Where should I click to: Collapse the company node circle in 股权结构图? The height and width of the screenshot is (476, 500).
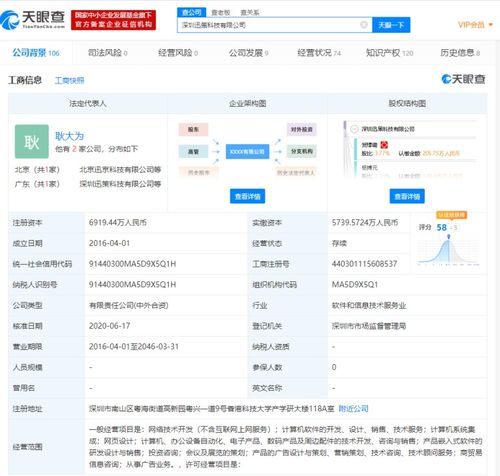coord(354,129)
